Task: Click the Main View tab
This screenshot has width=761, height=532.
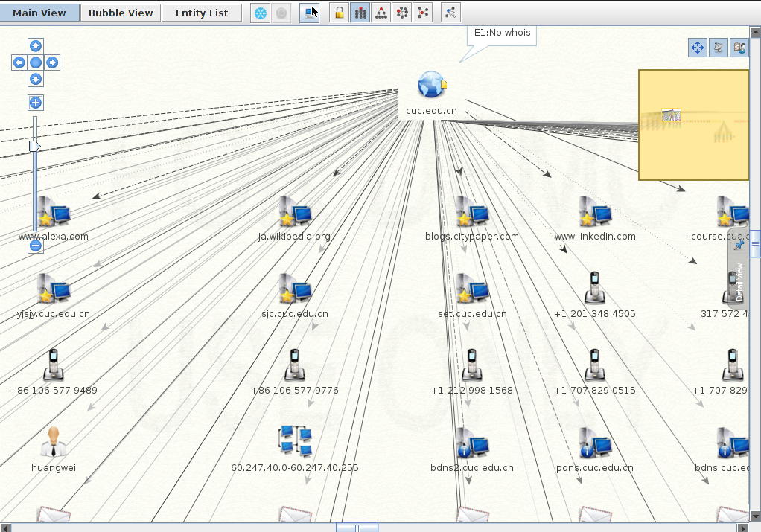Action: 39,13
